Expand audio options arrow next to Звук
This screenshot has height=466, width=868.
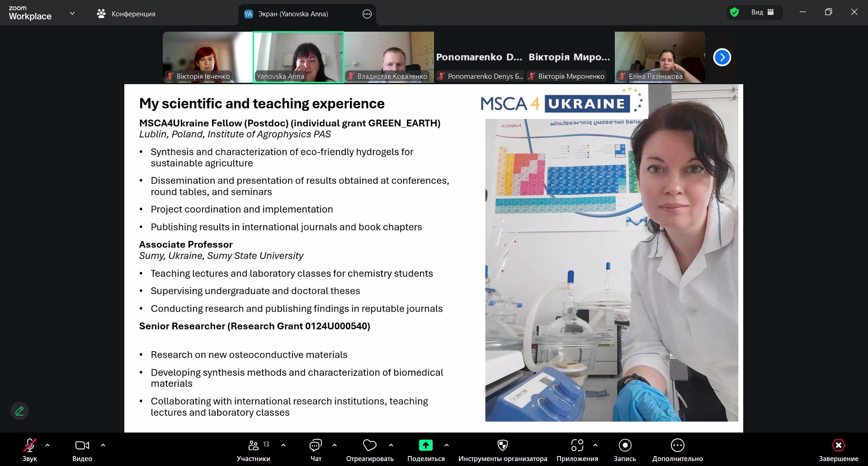coord(47,445)
